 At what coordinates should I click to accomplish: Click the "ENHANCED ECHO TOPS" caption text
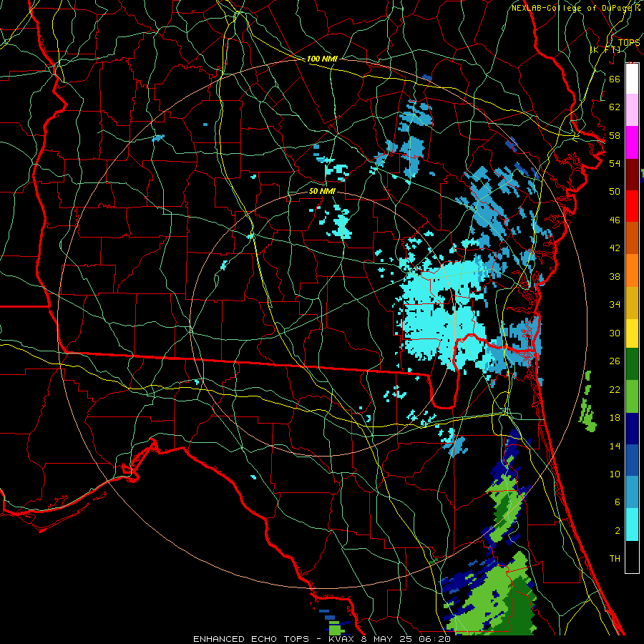pyautogui.click(x=251, y=639)
